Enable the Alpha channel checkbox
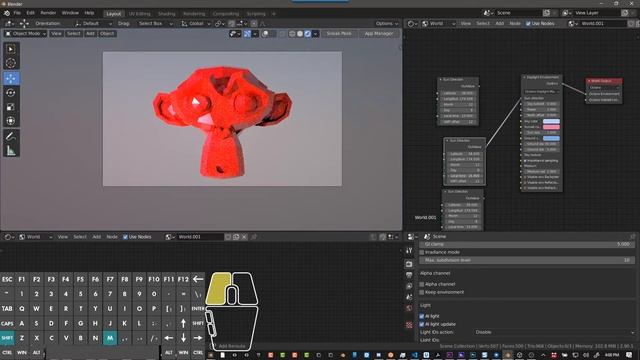This screenshot has width=640, height=360. point(422,284)
